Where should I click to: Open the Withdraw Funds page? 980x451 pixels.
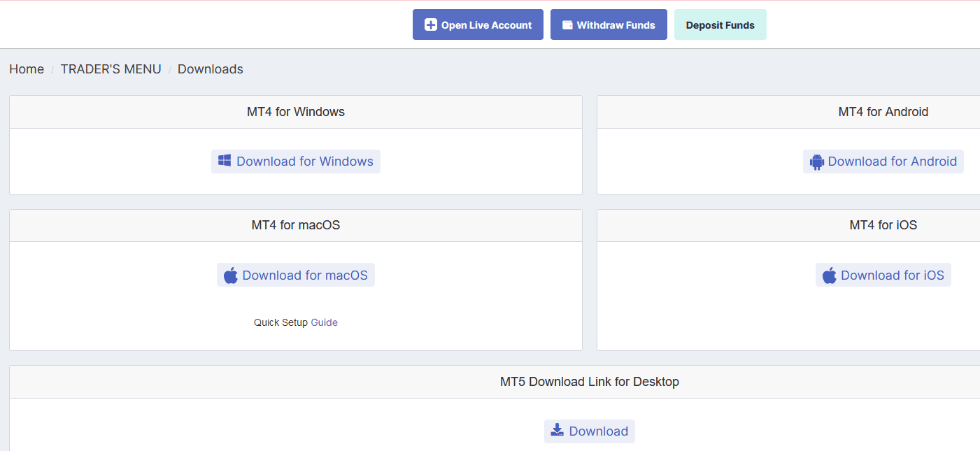pos(609,24)
